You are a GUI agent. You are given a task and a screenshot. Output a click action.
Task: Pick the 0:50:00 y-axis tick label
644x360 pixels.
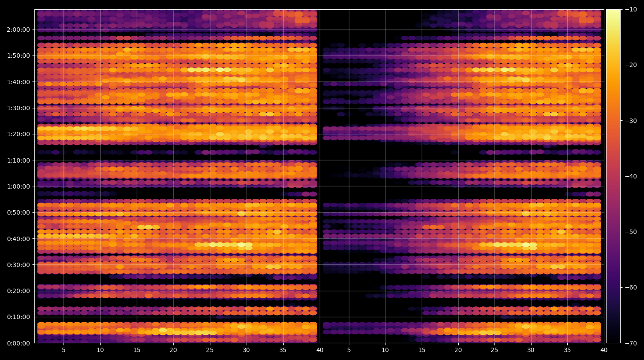[19, 212]
